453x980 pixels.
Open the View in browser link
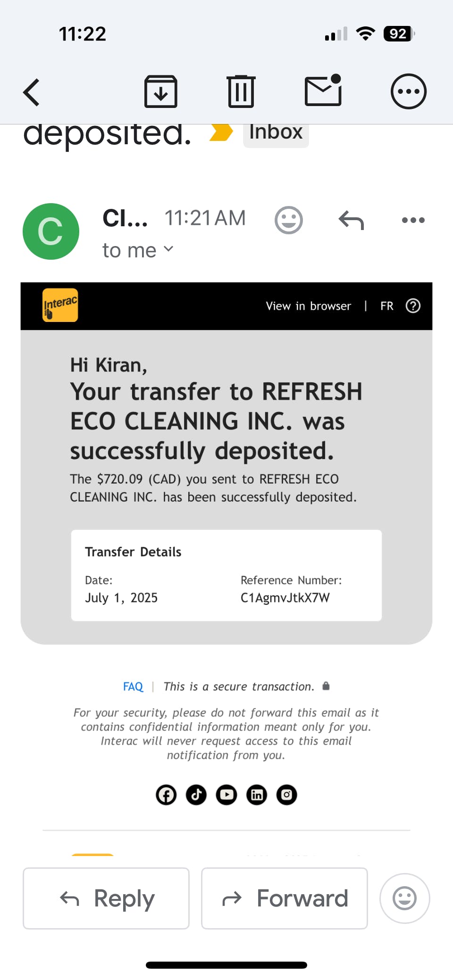click(x=309, y=306)
